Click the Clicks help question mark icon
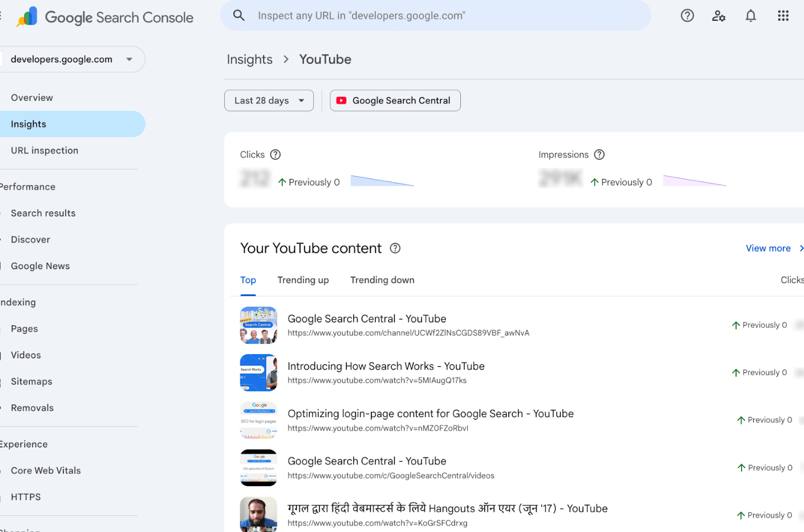The height and width of the screenshot is (532, 804). point(275,154)
